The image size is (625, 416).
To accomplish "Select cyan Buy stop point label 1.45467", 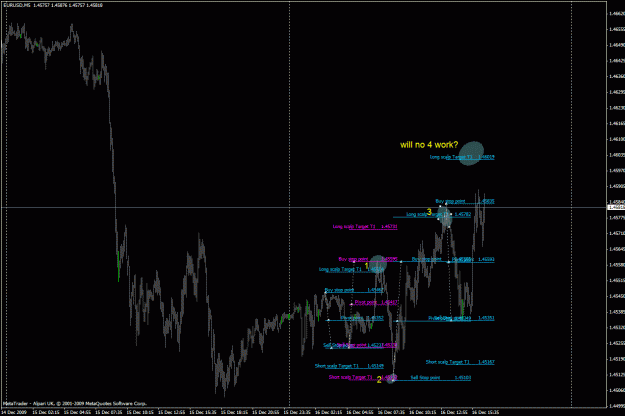I will [354, 290].
